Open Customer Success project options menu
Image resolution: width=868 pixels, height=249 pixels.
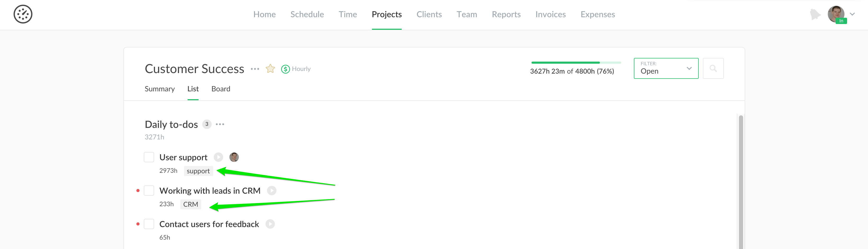255,69
